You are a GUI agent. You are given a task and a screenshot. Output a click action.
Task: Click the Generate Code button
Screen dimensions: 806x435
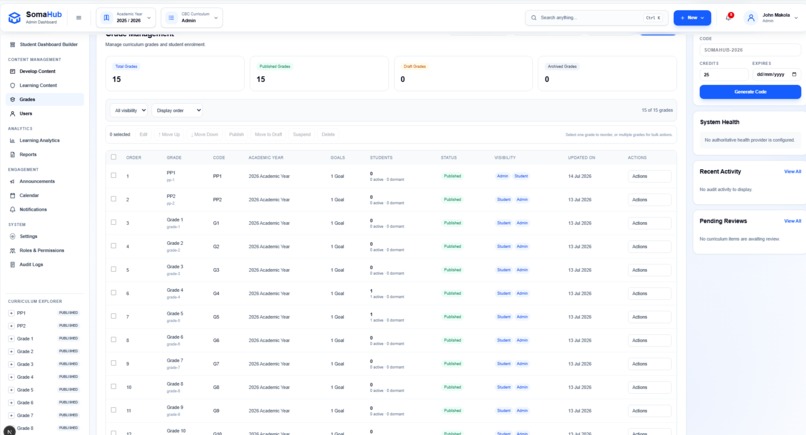(x=750, y=92)
